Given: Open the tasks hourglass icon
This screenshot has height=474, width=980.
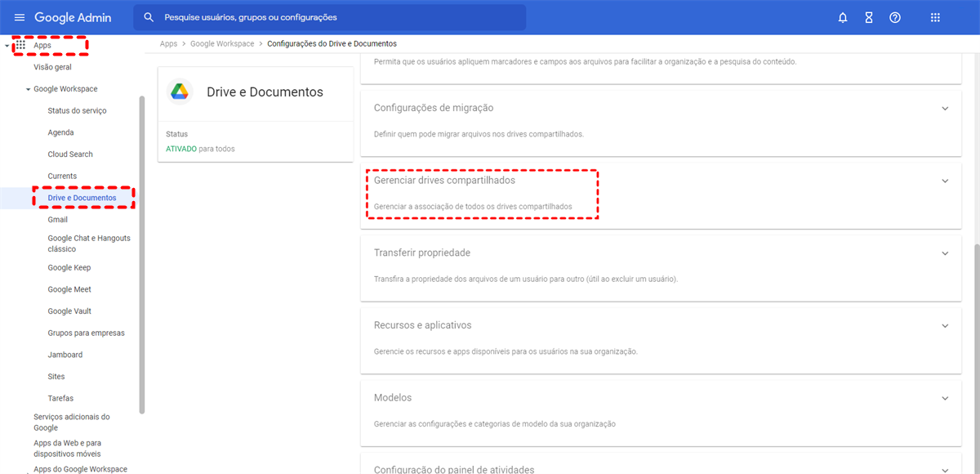Looking at the screenshot, I should 869,17.
